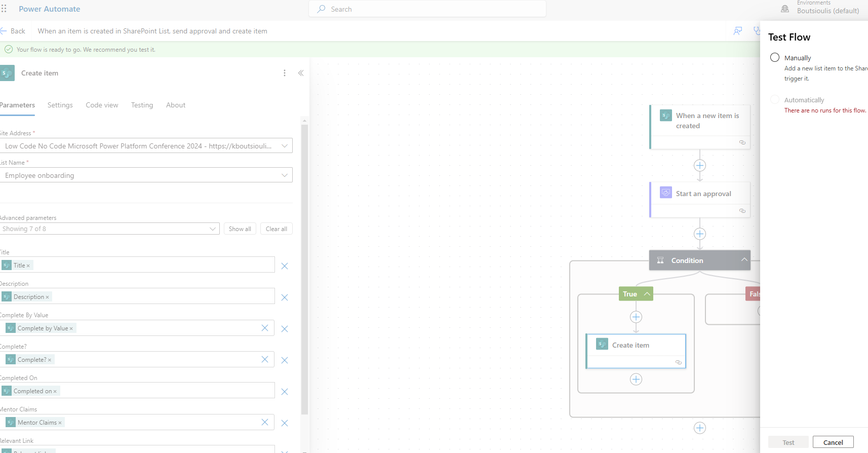Image resolution: width=868 pixels, height=453 pixels.
Task: Remove the Mentor Claims parameter row
Action: (x=285, y=423)
